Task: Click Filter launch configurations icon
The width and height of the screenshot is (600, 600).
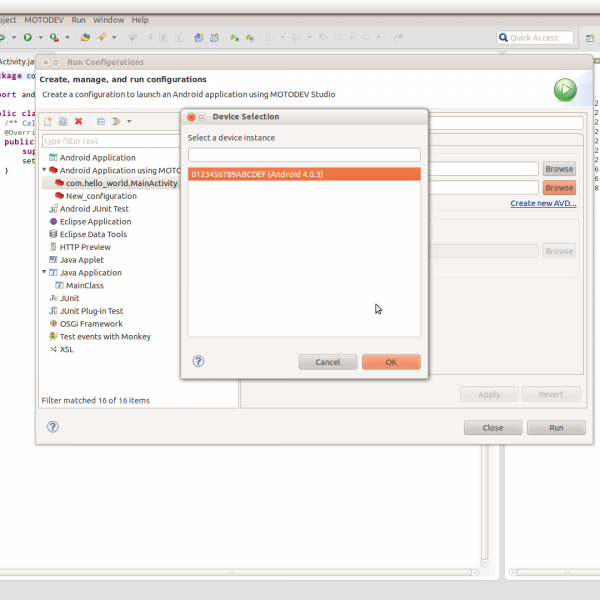Action: pos(116,121)
